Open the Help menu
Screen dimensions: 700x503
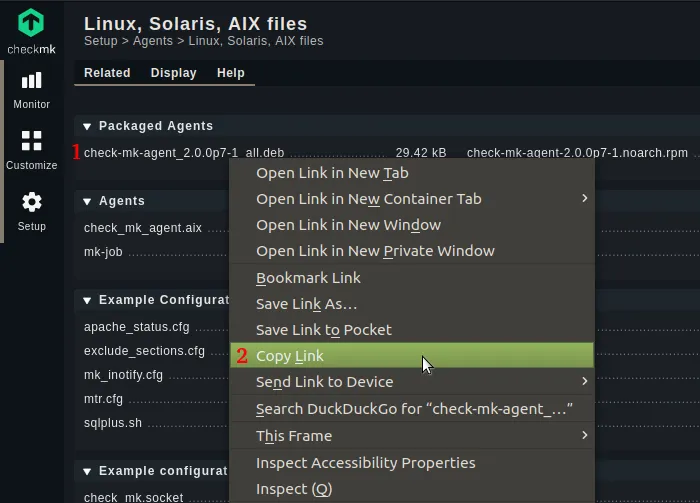coord(231,73)
